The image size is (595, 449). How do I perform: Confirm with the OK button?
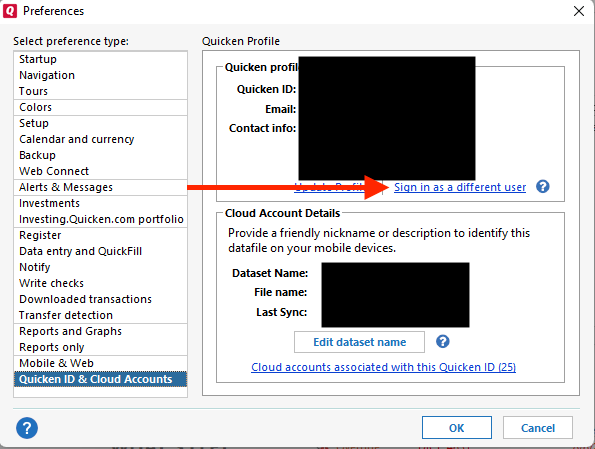pos(456,428)
